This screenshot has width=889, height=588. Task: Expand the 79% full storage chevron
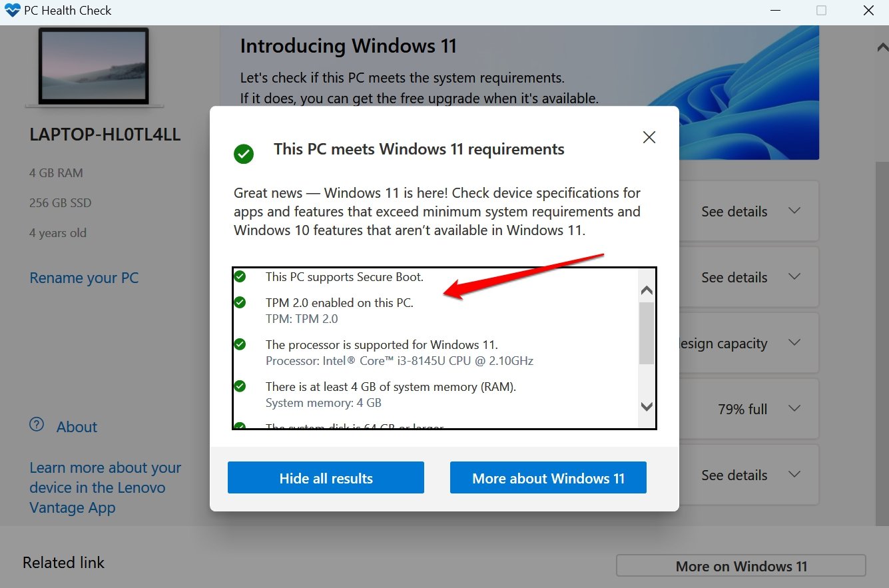pyautogui.click(x=794, y=408)
